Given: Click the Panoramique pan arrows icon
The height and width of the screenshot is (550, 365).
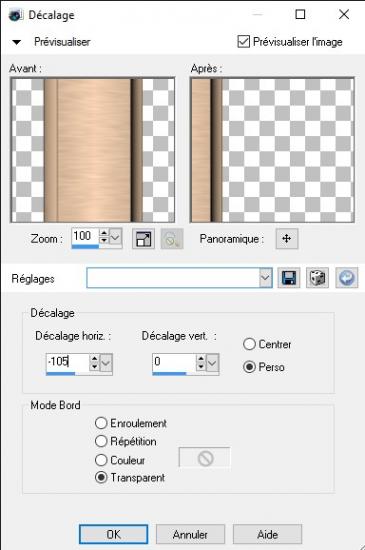Looking at the screenshot, I should [x=287, y=239].
